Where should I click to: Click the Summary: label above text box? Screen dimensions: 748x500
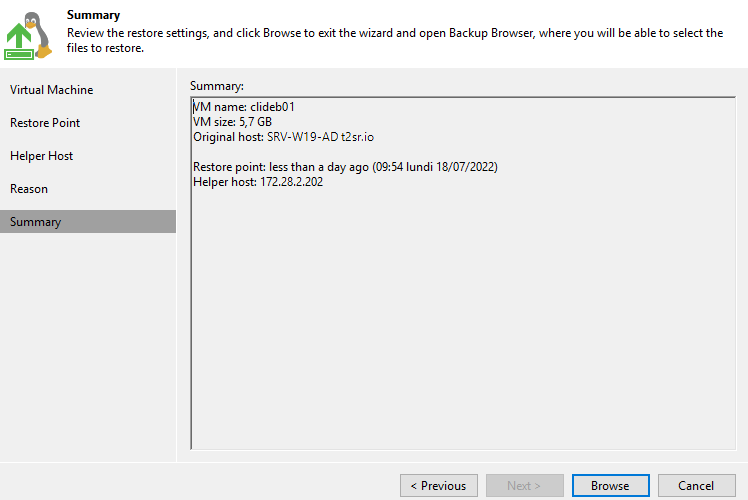(217, 86)
